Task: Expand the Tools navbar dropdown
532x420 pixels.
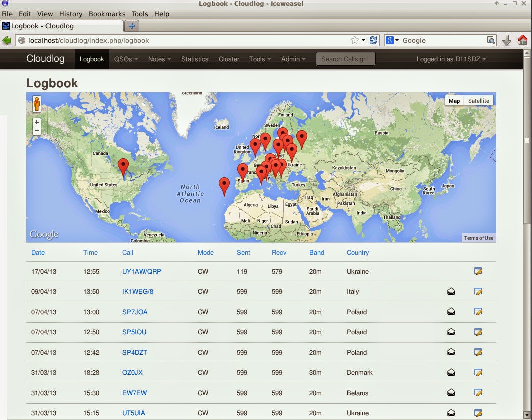Action: coord(260,59)
